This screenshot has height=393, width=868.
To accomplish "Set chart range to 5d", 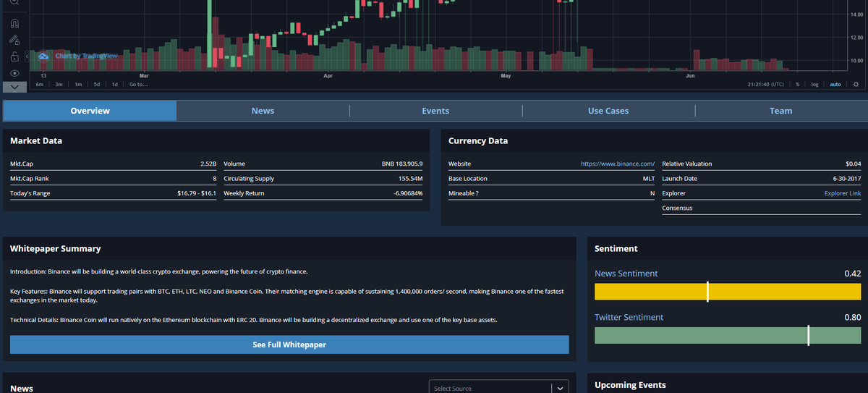I will pos(96,85).
